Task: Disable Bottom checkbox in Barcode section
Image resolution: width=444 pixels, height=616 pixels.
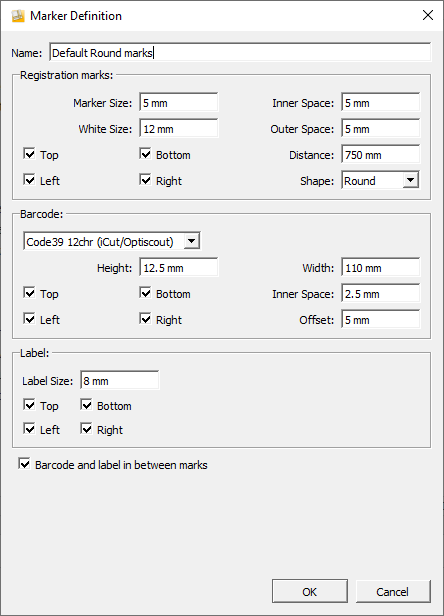Action: tap(145, 293)
